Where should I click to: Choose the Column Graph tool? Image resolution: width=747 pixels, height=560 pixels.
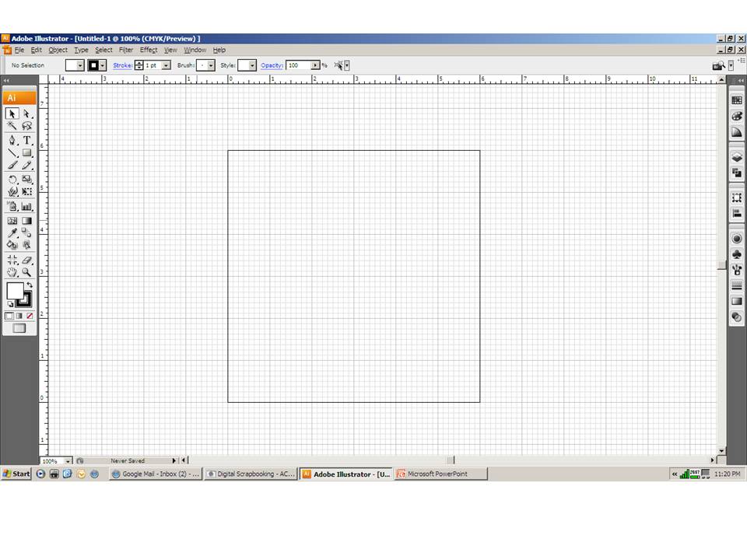(x=26, y=206)
